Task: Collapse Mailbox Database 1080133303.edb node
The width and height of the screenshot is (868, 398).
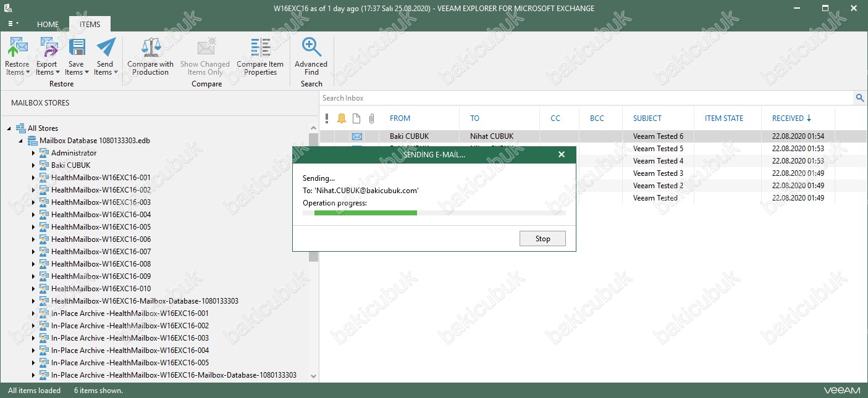Action: pos(21,141)
